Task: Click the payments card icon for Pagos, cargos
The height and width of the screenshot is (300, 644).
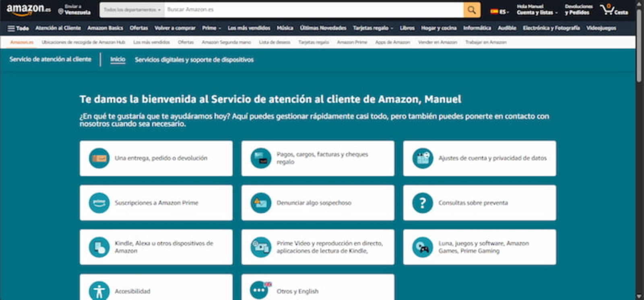Action: coord(261,158)
